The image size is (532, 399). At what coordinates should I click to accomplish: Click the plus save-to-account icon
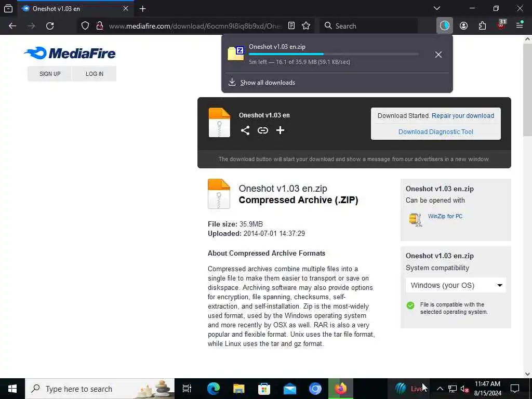280,130
